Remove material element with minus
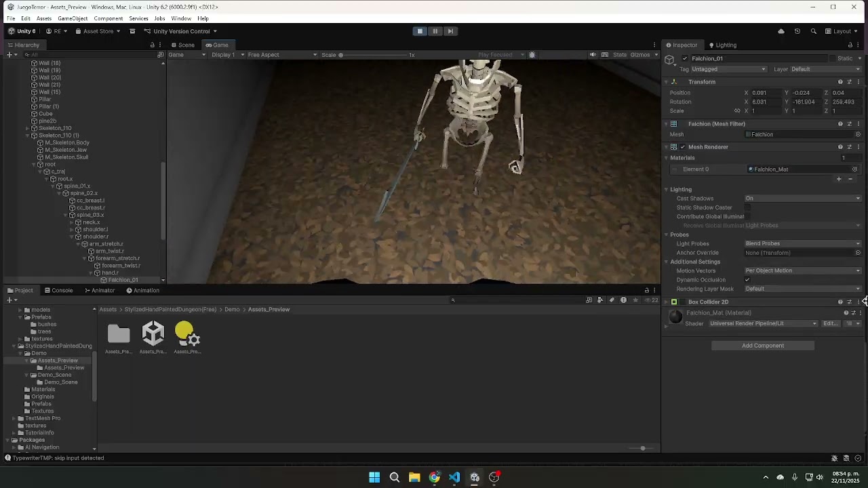The image size is (868, 488). pos(850,180)
